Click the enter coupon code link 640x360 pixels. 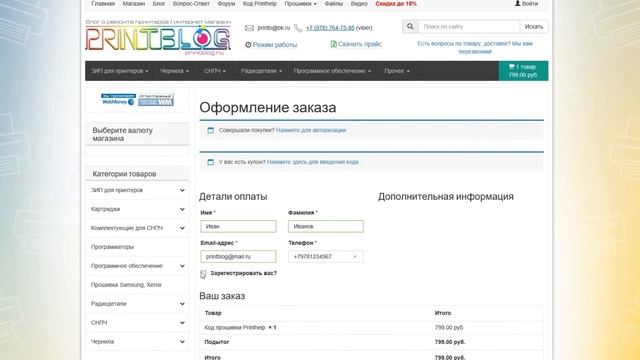pyautogui.click(x=313, y=162)
